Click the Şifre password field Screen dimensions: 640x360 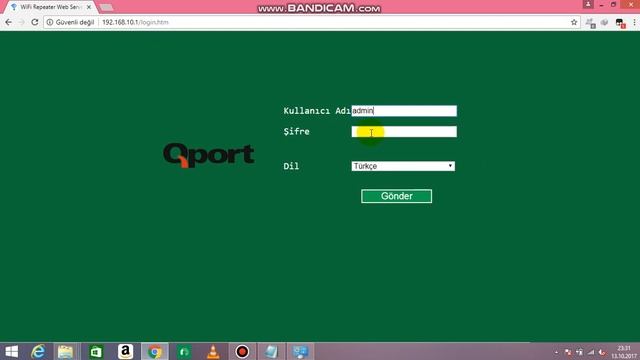[x=404, y=131]
